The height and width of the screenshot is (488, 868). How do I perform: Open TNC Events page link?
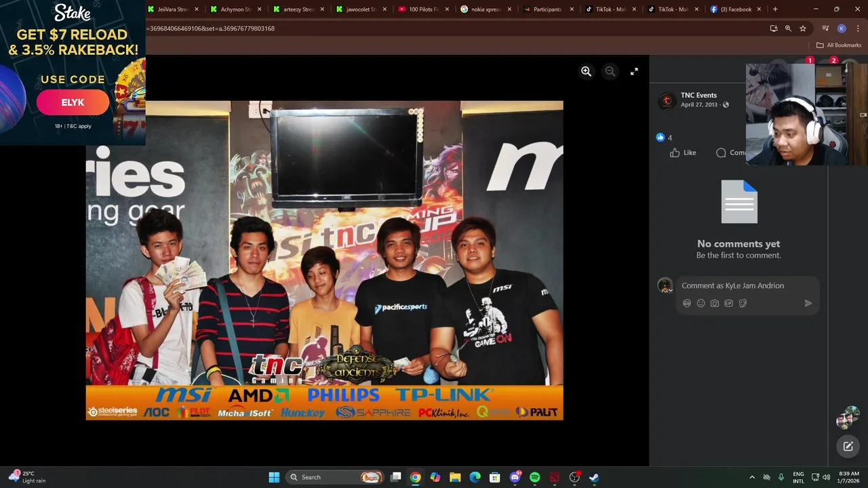[x=698, y=96]
